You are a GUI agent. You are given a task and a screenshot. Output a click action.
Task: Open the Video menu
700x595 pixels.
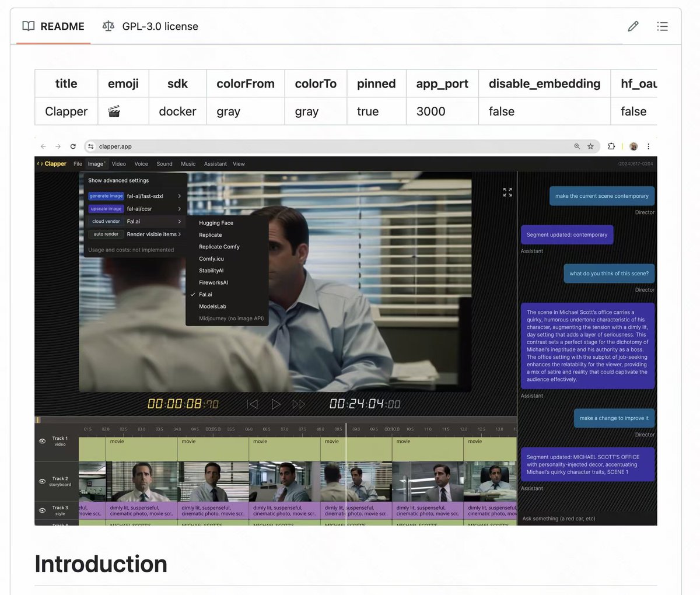[119, 164]
